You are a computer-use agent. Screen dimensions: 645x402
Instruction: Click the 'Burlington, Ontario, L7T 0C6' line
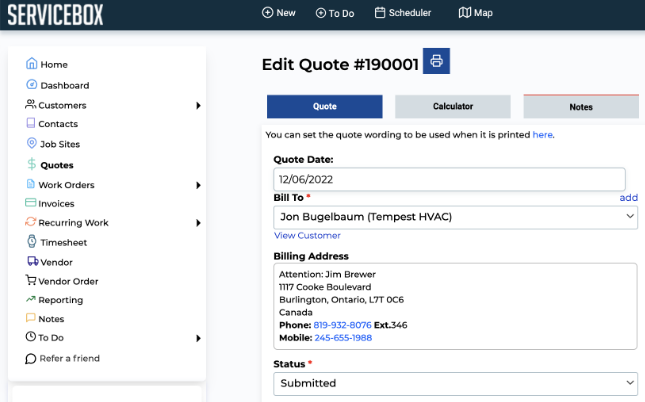[341, 300]
